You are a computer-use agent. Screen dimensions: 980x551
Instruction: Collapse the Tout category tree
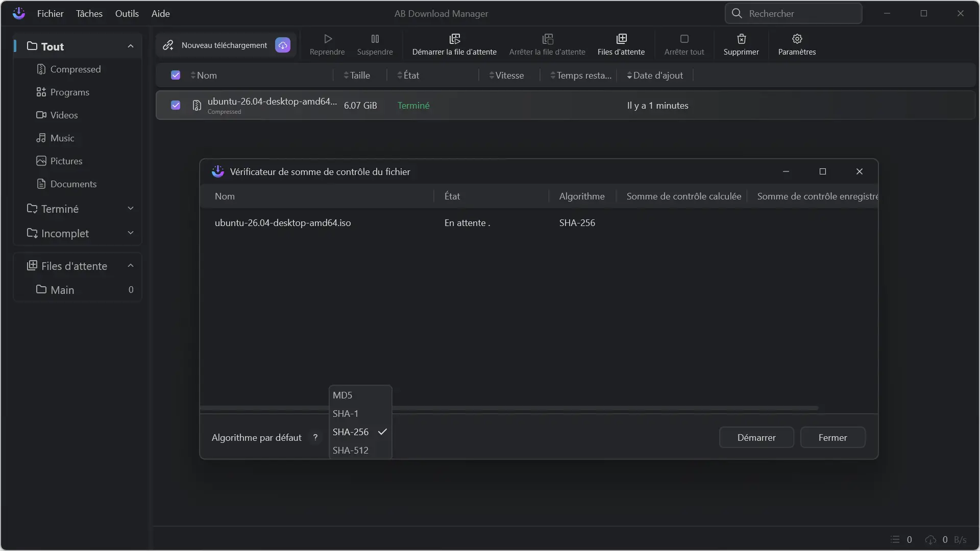point(131,46)
